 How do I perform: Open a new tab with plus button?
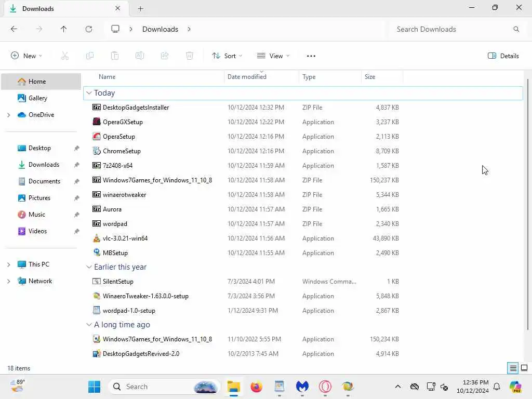pos(140,9)
